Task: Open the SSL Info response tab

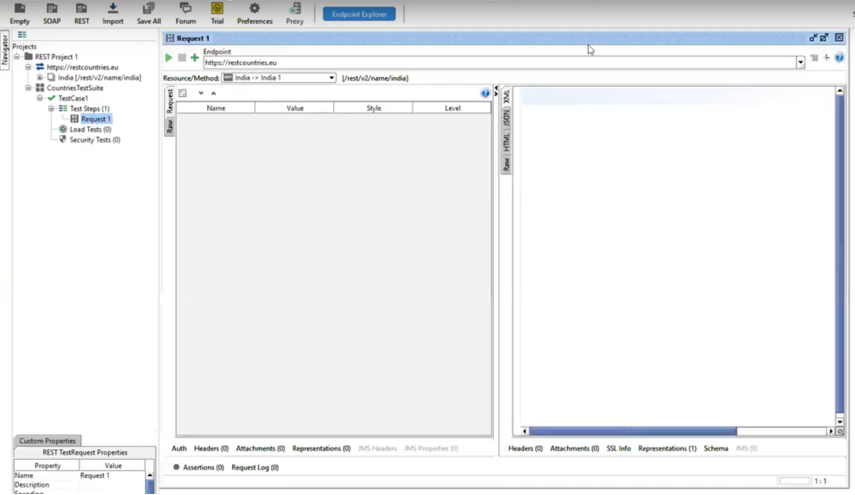Action: 618,449
